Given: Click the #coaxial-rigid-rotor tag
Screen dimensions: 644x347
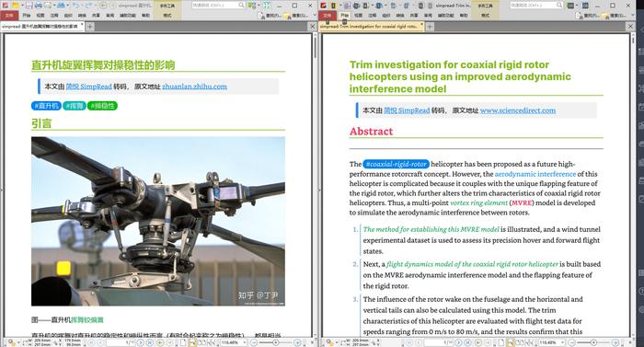Looking at the screenshot, I should [396, 164].
